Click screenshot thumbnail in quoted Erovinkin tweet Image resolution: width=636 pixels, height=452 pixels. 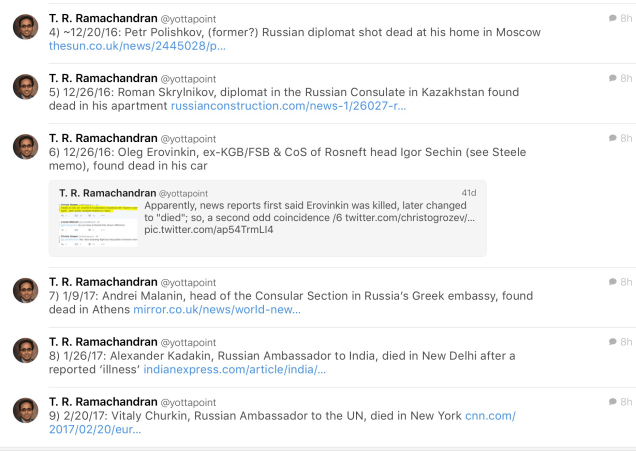98,223
